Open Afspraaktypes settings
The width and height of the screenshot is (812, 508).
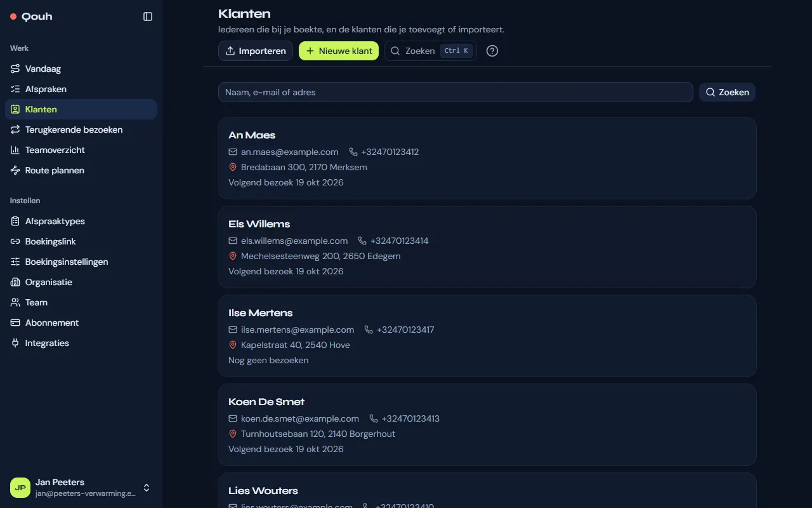click(81, 221)
